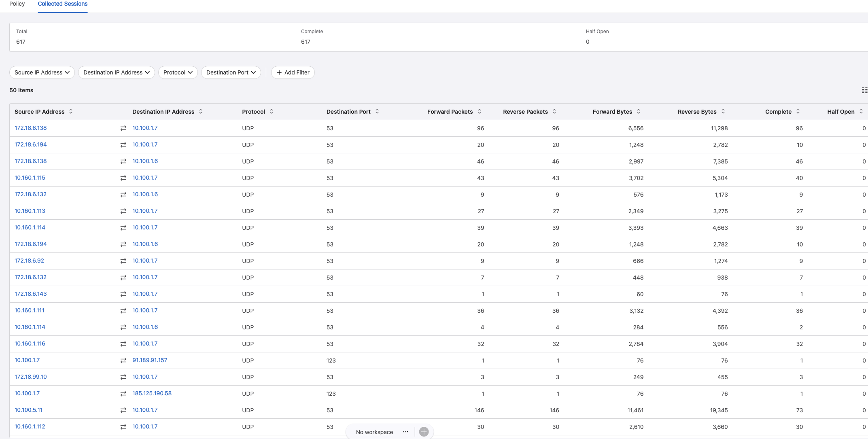Sort by Reverse Bytes column
Screen dimensions: 868x439
pyautogui.click(x=723, y=111)
